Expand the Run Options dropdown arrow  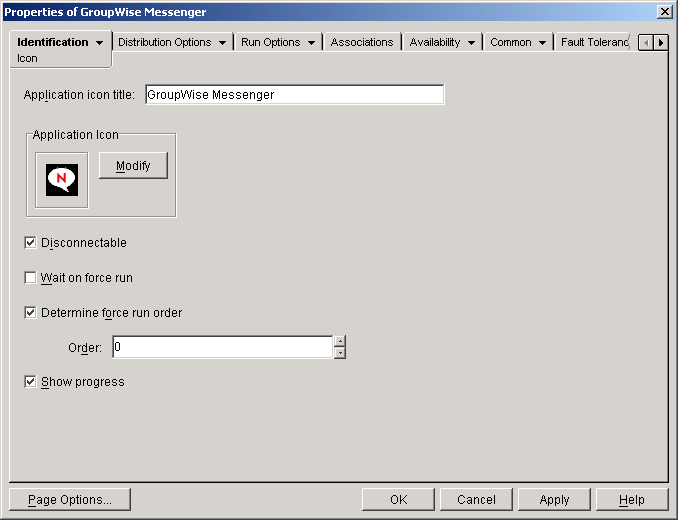pos(311,43)
